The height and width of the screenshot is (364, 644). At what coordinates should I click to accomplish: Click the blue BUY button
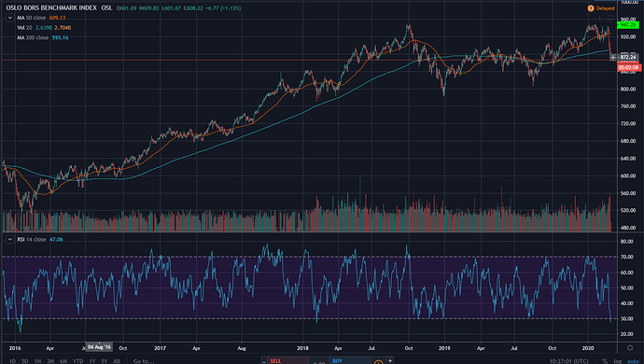(350, 360)
